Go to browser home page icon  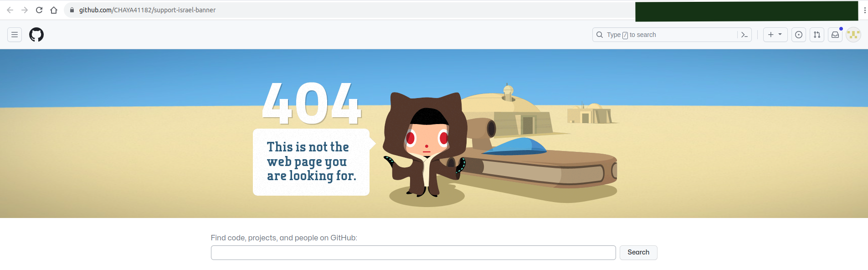click(x=54, y=10)
